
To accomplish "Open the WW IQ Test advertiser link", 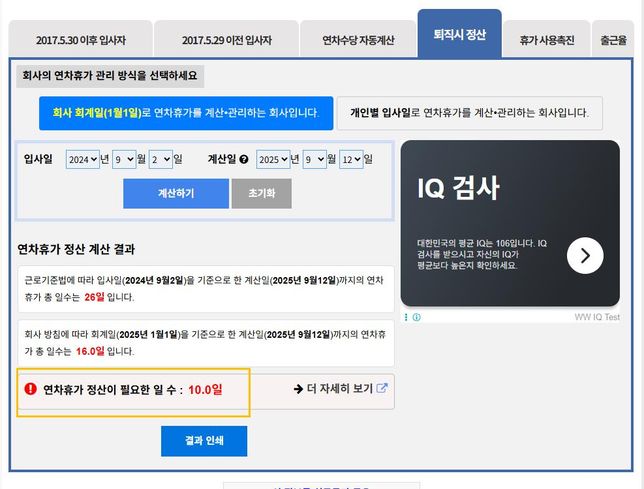I will click(x=597, y=317).
